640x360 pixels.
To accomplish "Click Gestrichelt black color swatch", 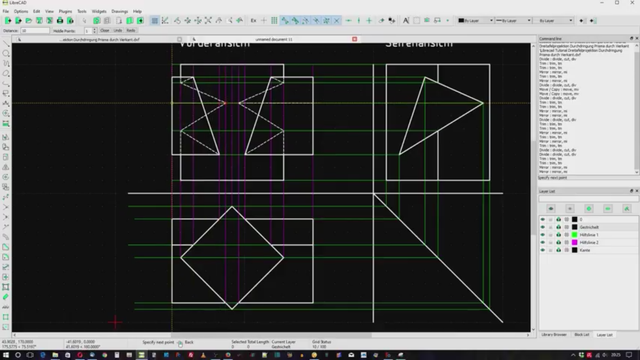I will coord(574,227).
